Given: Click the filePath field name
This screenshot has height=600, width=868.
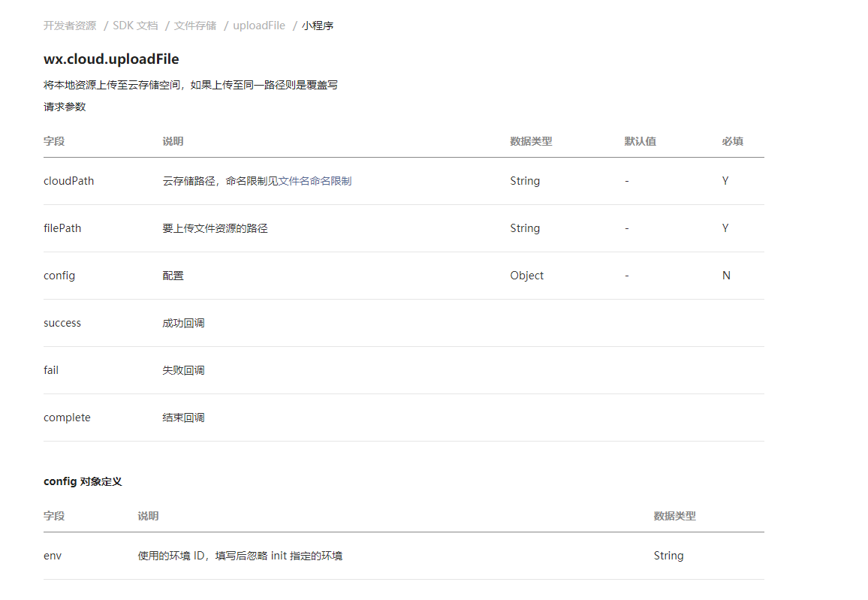Looking at the screenshot, I should click(62, 228).
